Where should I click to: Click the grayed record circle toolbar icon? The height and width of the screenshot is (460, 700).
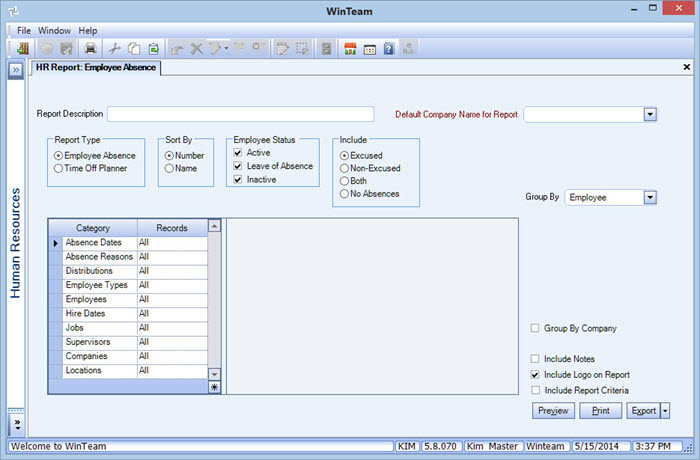47,49
